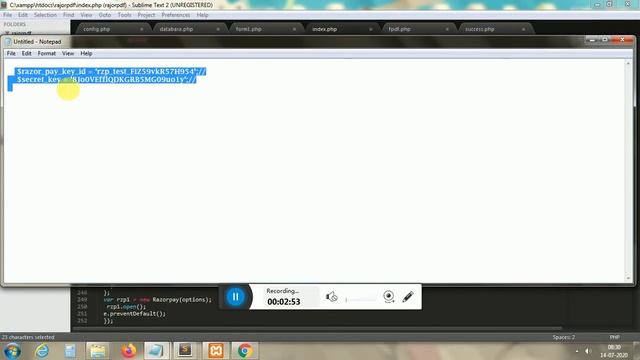Open Google Chrome from taskbar
Viewport: 640px width, 360px height.
point(245,351)
